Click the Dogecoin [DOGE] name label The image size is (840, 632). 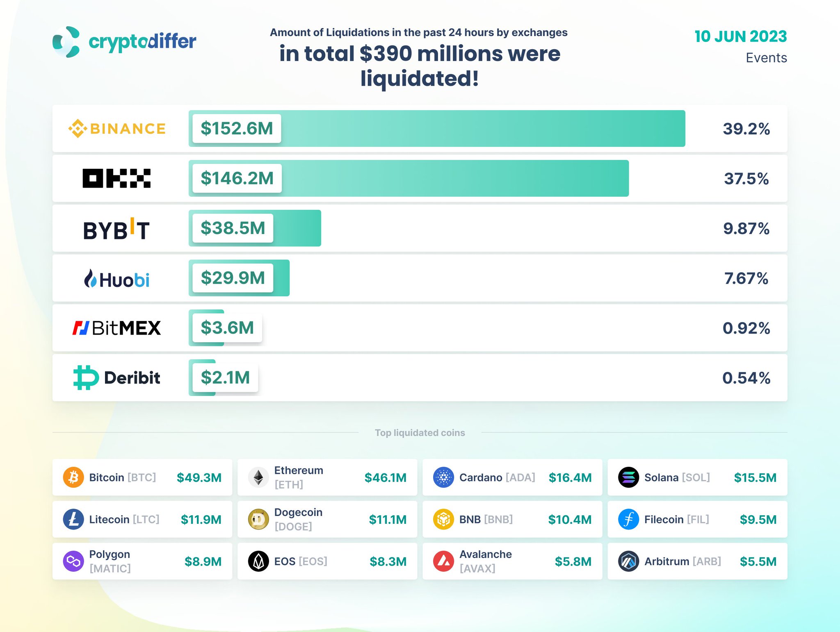[x=298, y=519]
